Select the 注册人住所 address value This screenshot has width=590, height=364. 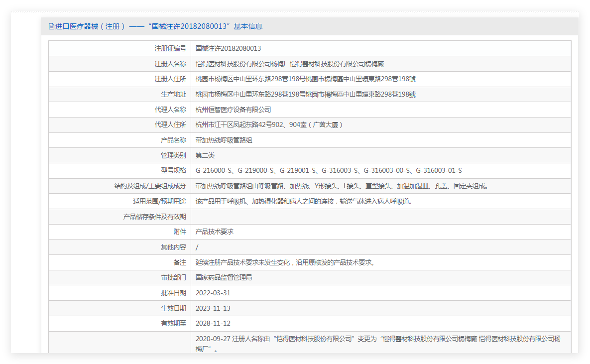point(306,79)
